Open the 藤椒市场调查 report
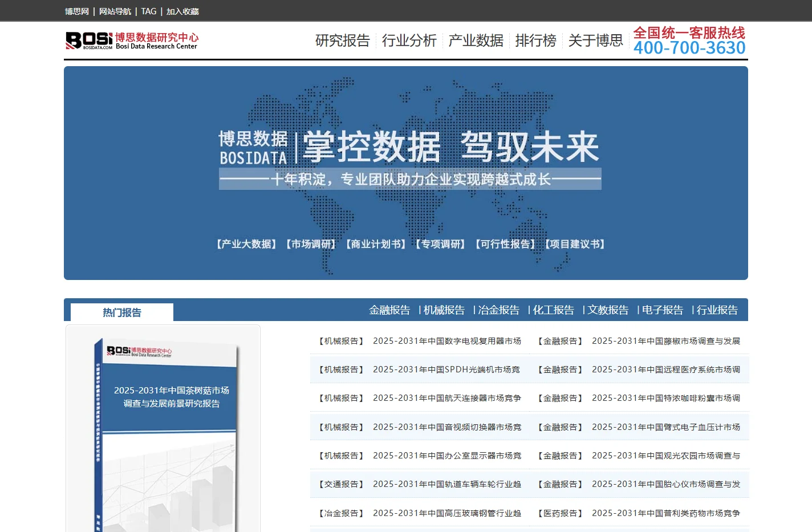 pos(666,341)
